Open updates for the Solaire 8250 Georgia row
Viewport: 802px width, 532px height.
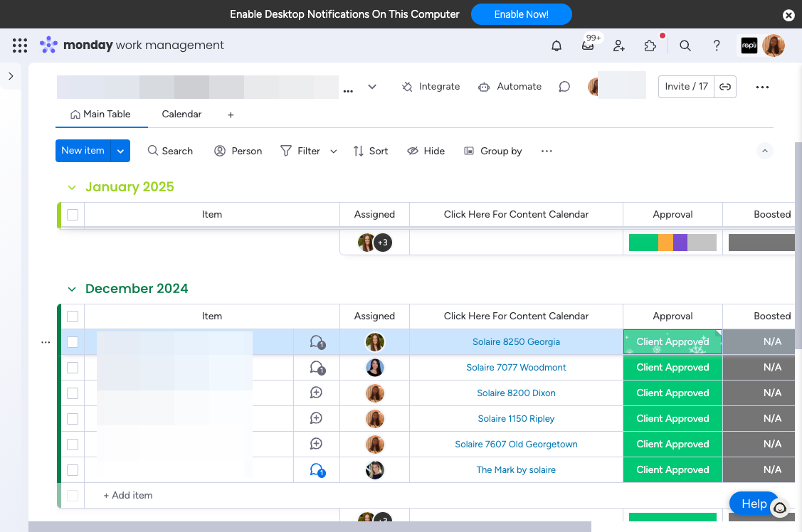pos(317,342)
